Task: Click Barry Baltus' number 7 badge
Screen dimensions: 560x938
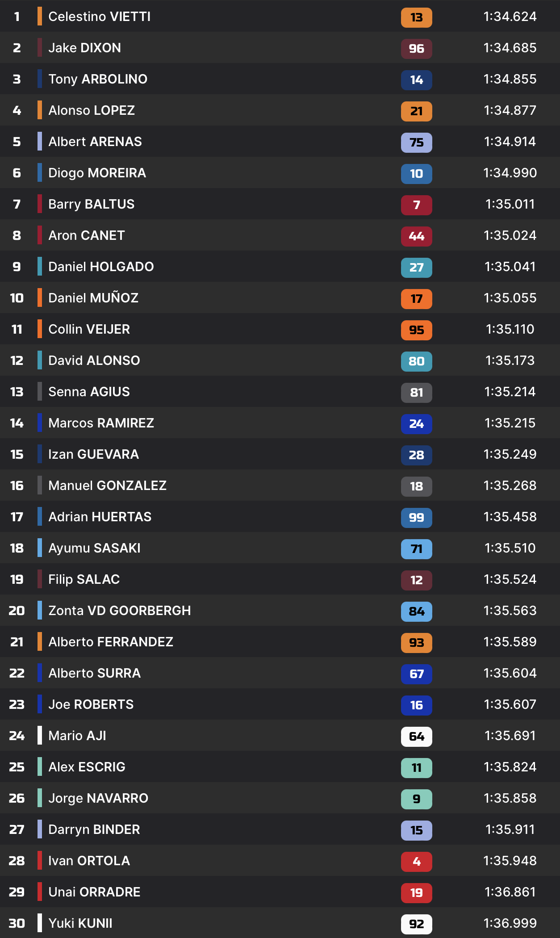Action: [x=416, y=205]
